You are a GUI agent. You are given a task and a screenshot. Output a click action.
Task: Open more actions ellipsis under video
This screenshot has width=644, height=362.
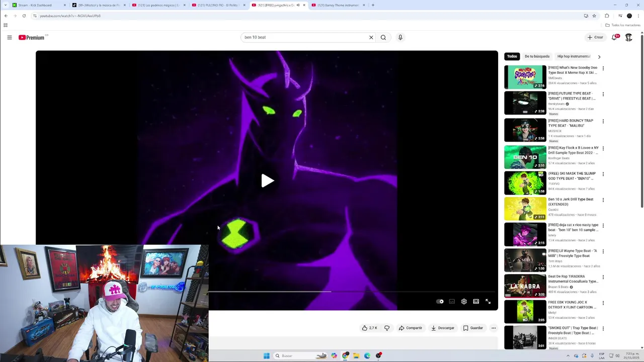[x=494, y=328]
